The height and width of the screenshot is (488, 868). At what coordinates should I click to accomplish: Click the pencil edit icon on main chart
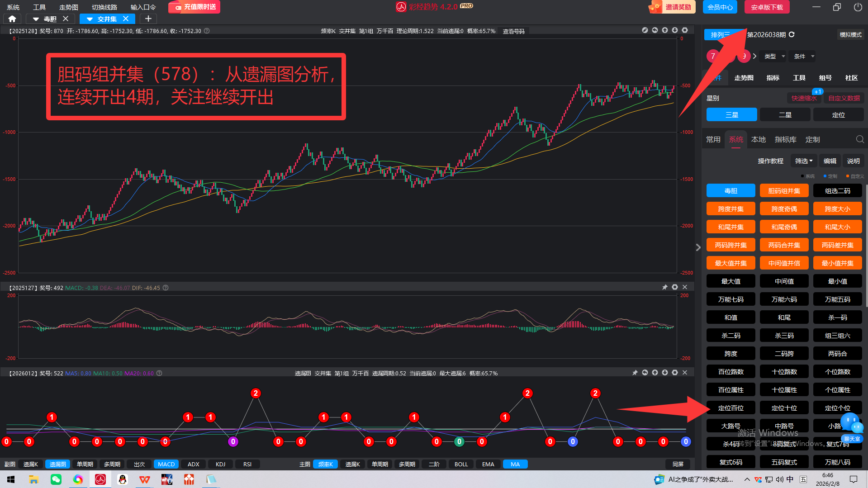point(645,30)
